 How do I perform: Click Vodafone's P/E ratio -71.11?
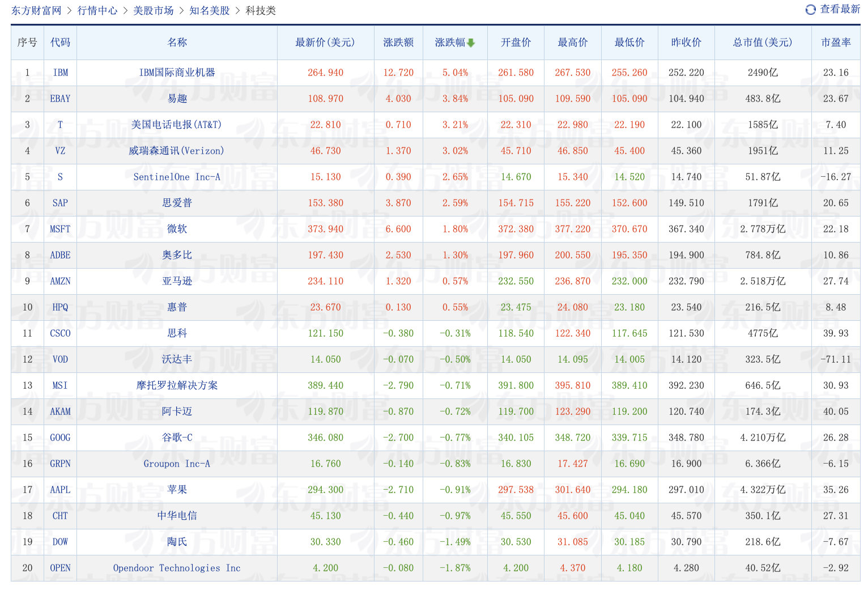[836, 359]
